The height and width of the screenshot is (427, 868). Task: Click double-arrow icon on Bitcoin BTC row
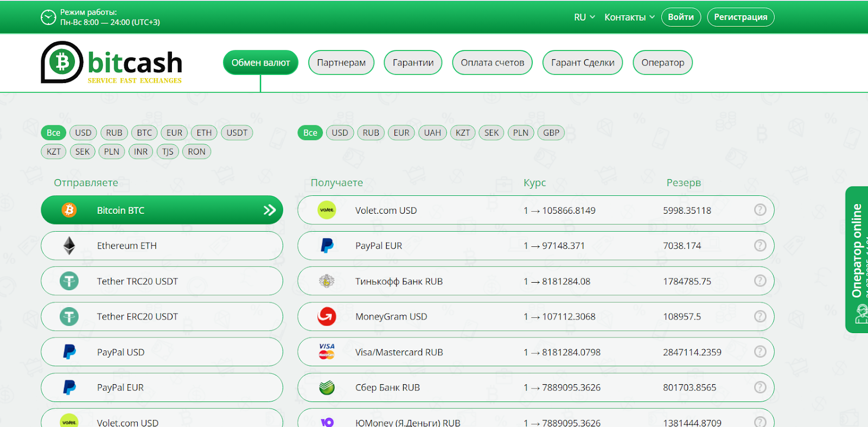[270, 210]
